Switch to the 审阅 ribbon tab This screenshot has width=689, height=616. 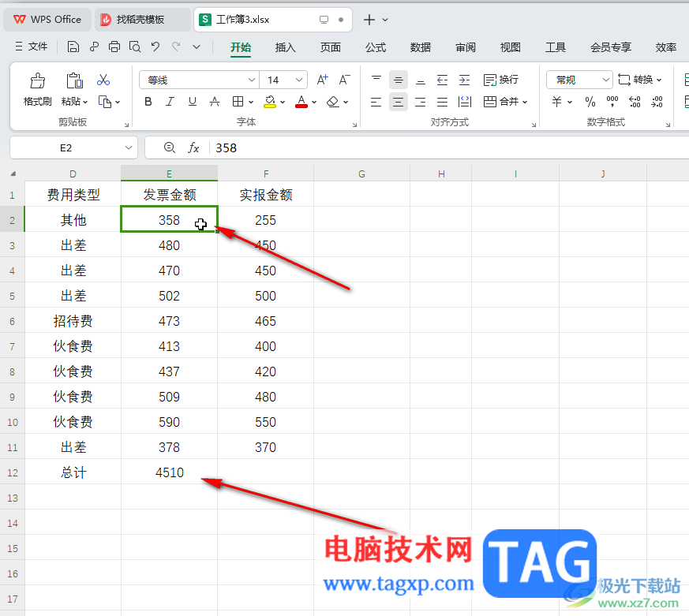tap(466, 47)
